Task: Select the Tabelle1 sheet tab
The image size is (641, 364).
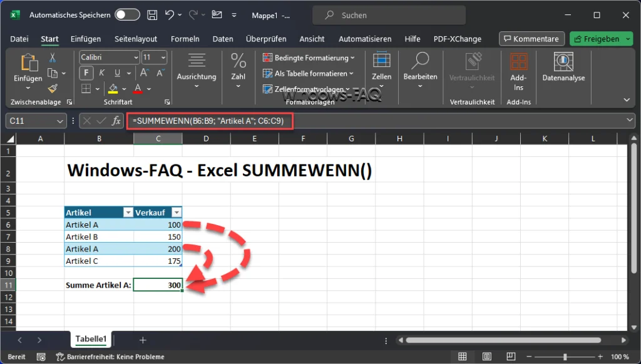Action: click(91, 339)
